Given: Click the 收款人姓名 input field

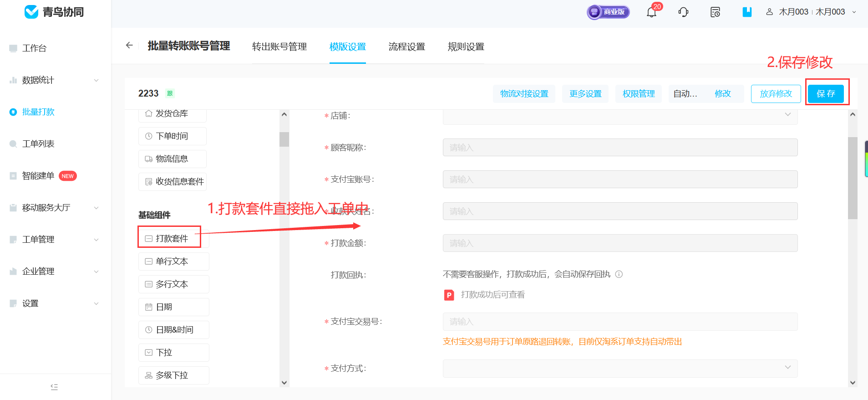Looking at the screenshot, I should click(620, 211).
